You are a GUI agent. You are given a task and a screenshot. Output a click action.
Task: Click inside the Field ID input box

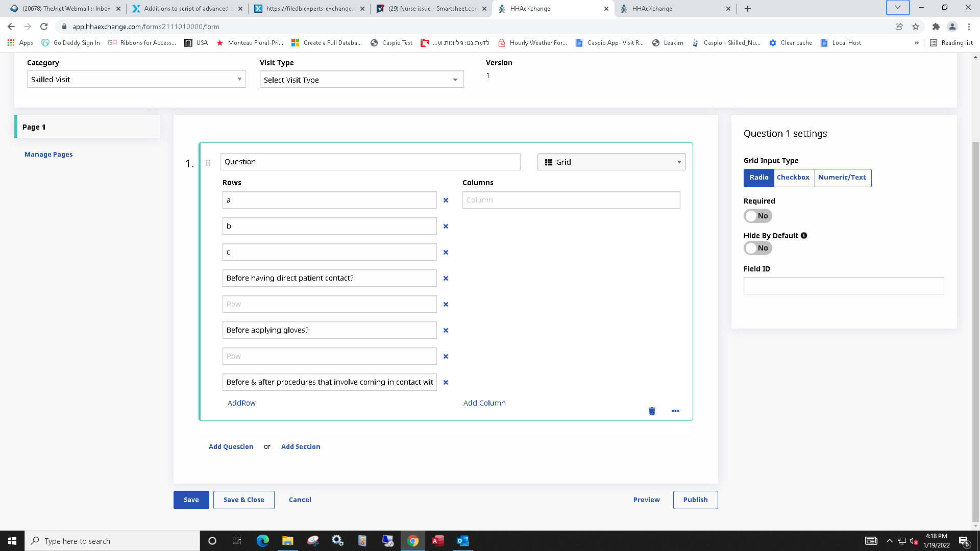[x=844, y=286]
